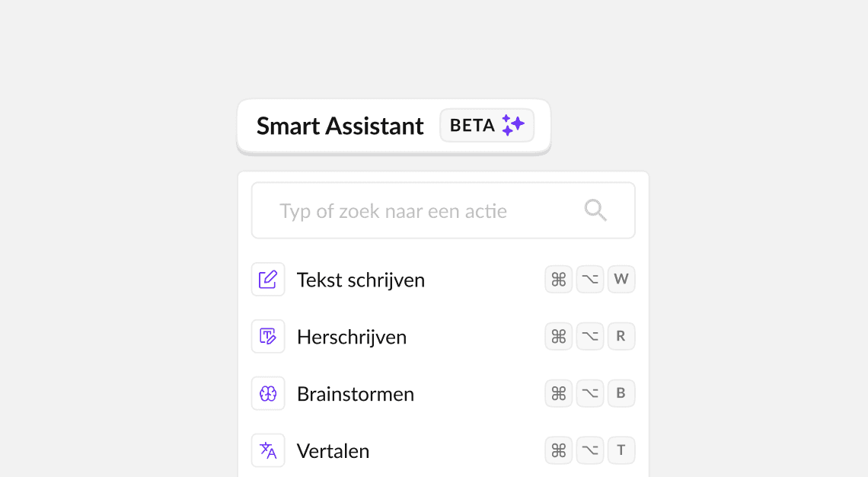Choose the Herschrijven menu entry

coord(443,336)
